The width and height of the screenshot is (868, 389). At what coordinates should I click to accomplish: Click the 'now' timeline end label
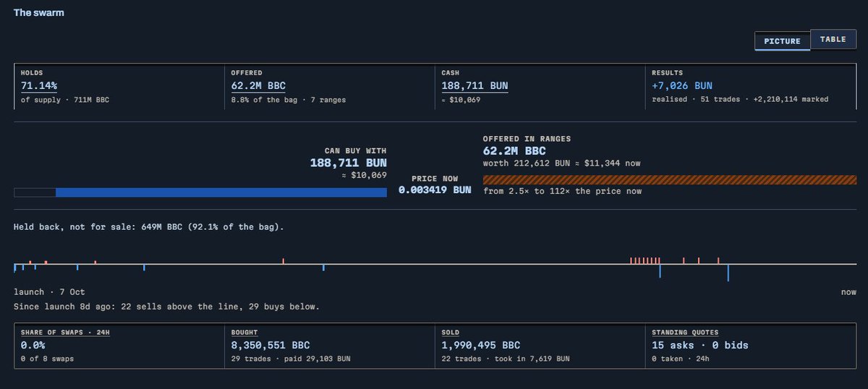tap(848, 292)
